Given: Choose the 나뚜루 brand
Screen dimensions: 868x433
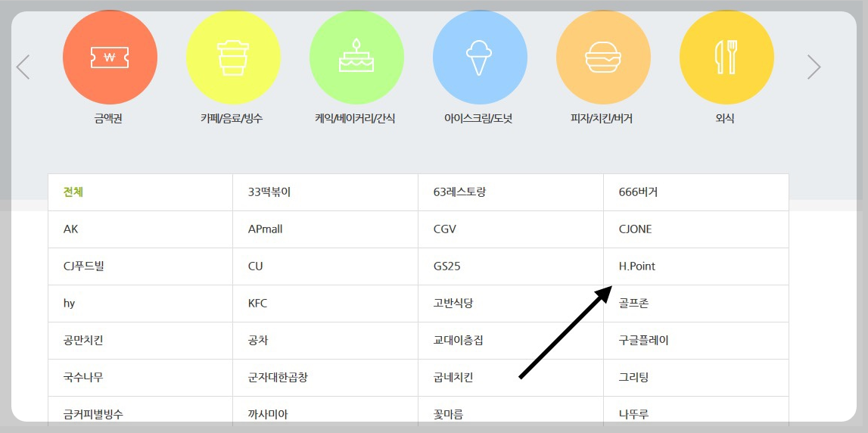Looking at the screenshot, I should click(x=696, y=411).
